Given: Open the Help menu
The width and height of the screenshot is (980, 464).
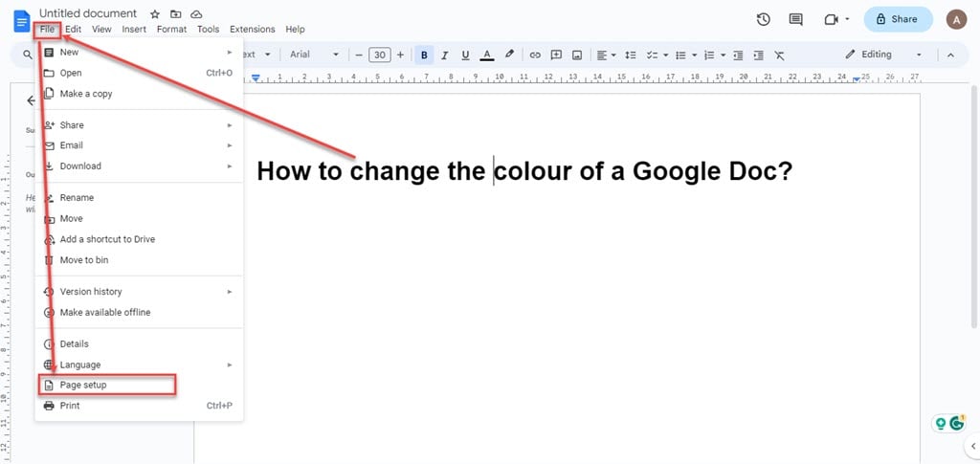Looking at the screenshot, I should (x=295, y=29).
